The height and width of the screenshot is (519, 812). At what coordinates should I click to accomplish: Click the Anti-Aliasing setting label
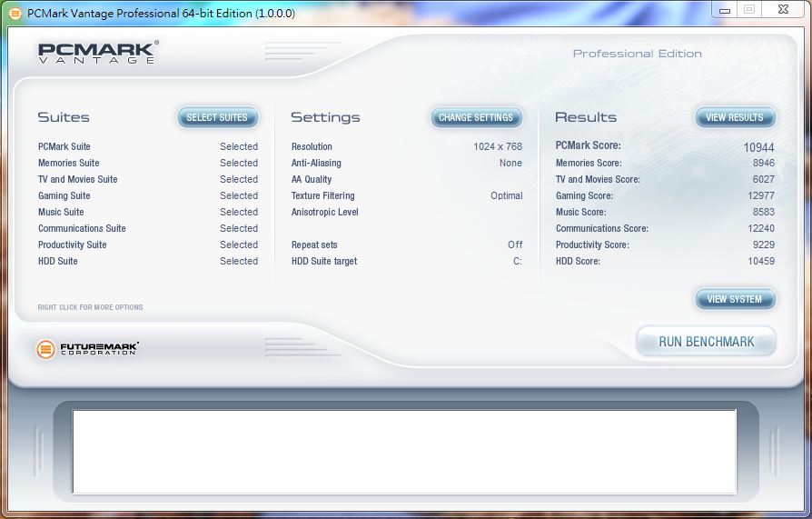point(316,163)
